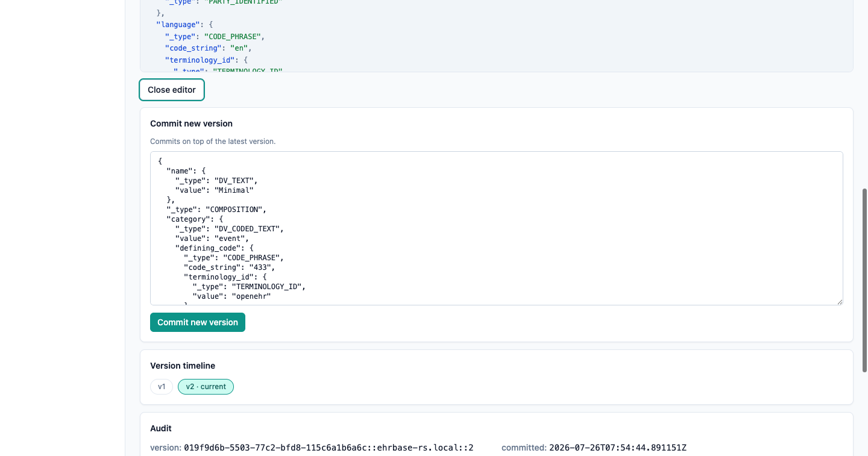868x456 pixels.
Task: Click the "_type": "DV_TEXT" line in editor
Action: coord(216,181)
